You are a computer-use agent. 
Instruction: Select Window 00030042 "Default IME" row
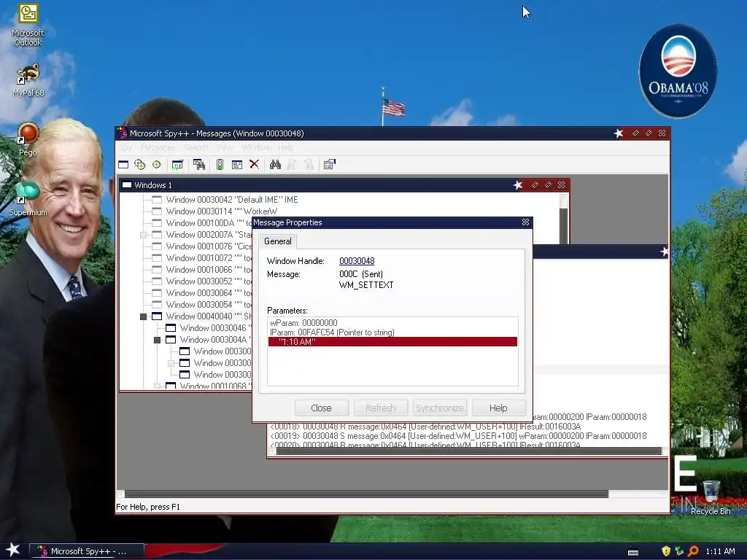pos(232,200)
